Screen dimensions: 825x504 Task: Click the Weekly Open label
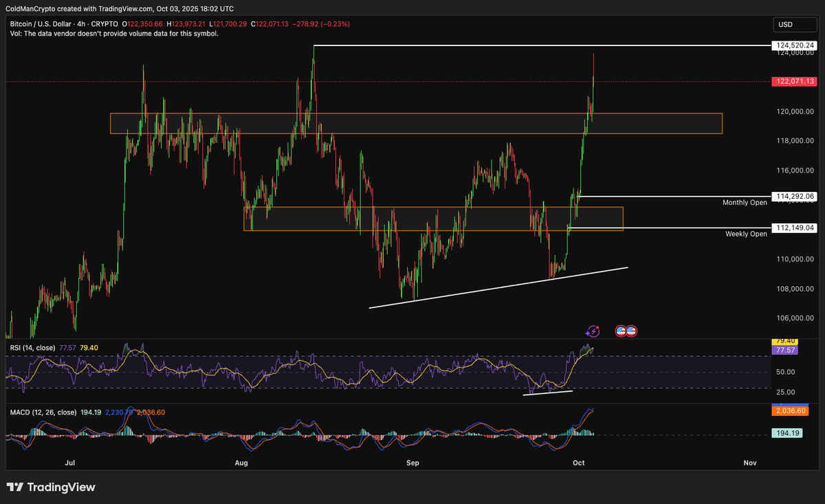(x=746, y=234)
